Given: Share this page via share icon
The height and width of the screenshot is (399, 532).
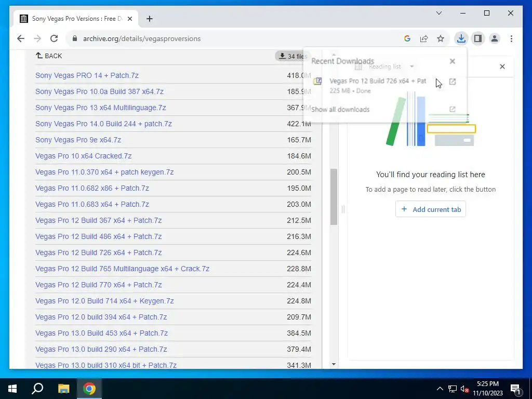Looking at the screenshot, I should [x=424, y=38].
